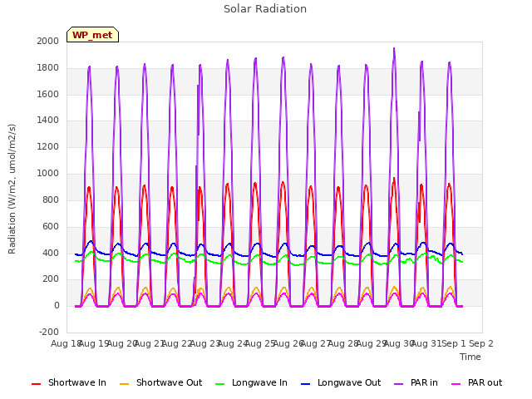532x399 pixels.
Task: Click the Shortwave Out legend label
Action: click(169, 382)
